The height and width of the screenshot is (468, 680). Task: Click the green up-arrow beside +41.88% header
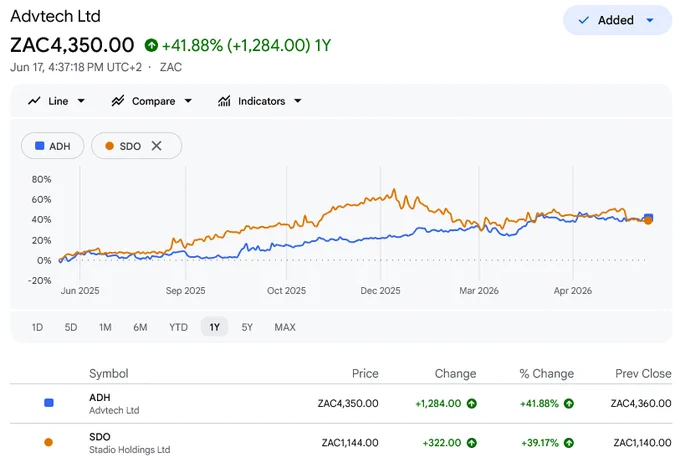pyautogui.click(x=151, y=45)
